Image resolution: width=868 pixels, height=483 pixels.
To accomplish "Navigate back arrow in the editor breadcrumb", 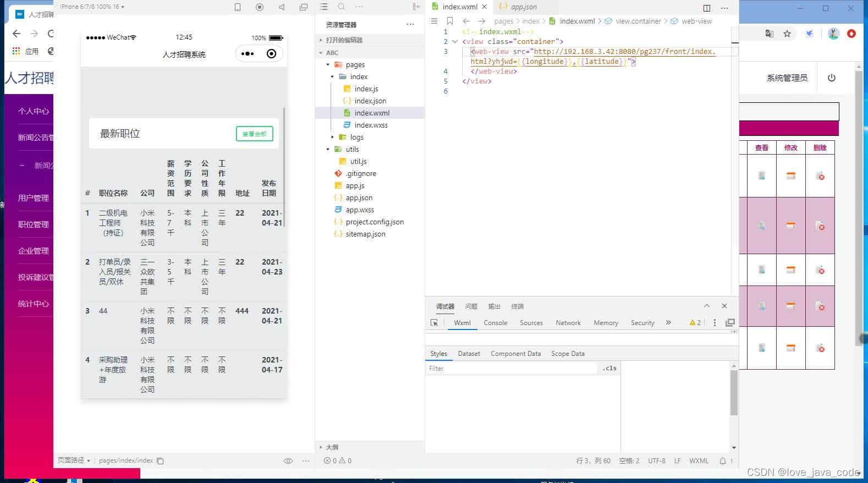I will 466,21.
